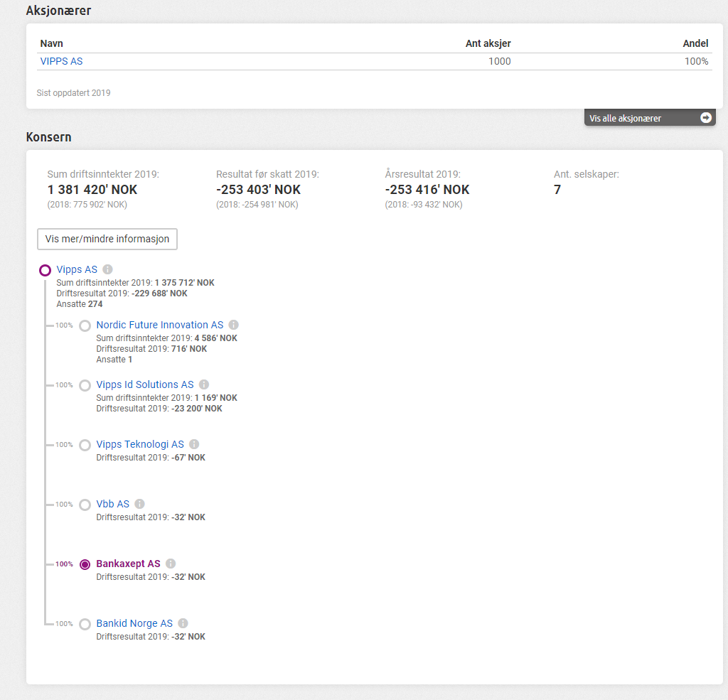Click the Sist oppdatert 2019 note
728x700 pixels.
point(73,93)
